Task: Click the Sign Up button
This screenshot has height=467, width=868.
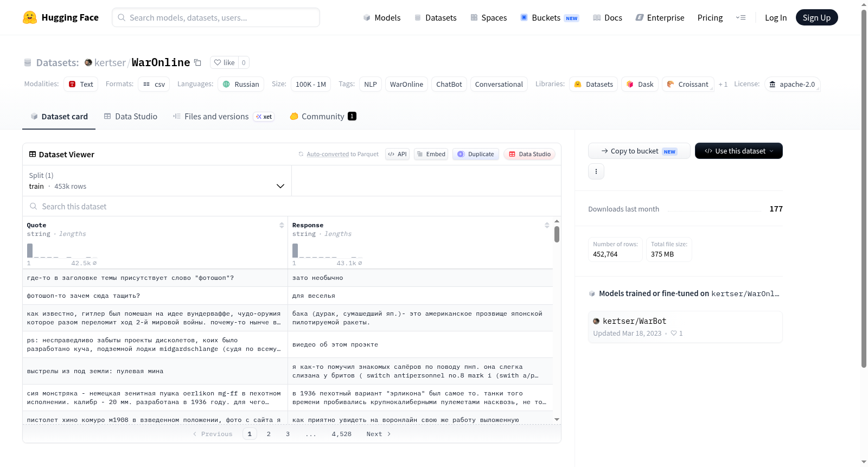Action: (x=816, y=17)
